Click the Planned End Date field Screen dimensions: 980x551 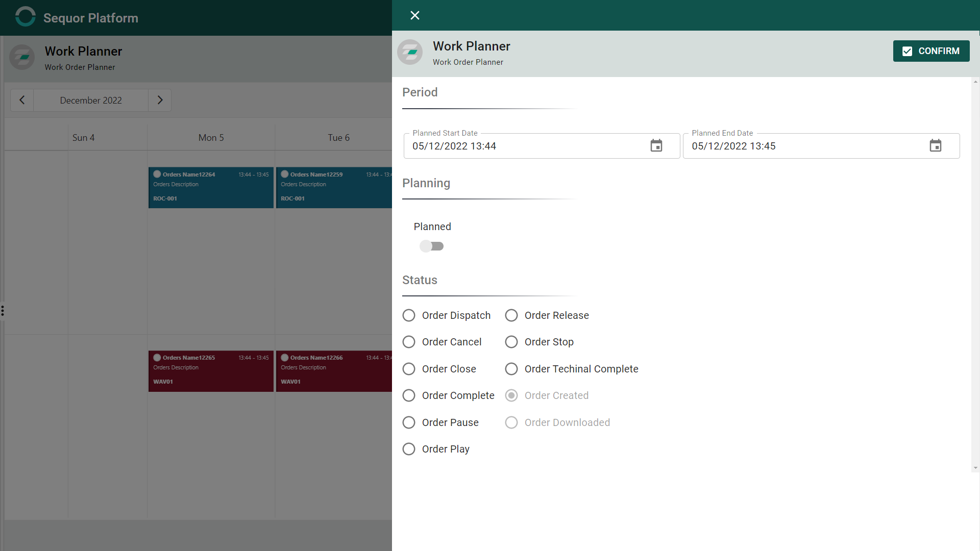821,146
